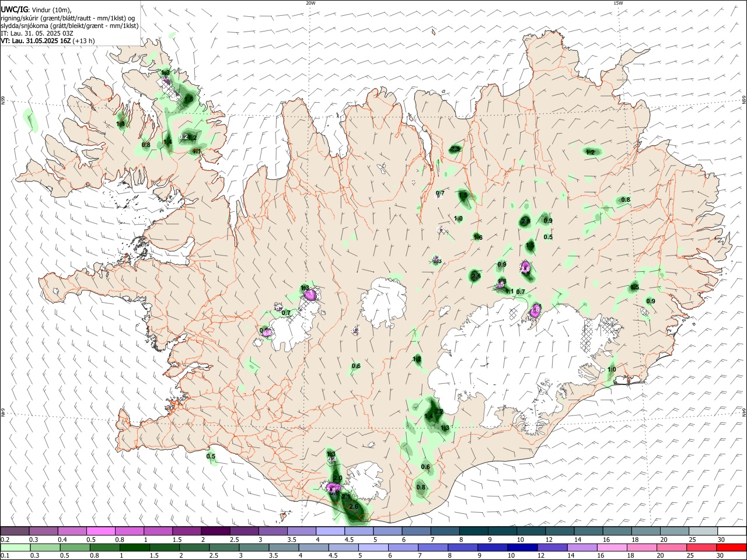
Task: Click the 4.5 periwinkle swatch in top legend row
Action: [358, 531]
